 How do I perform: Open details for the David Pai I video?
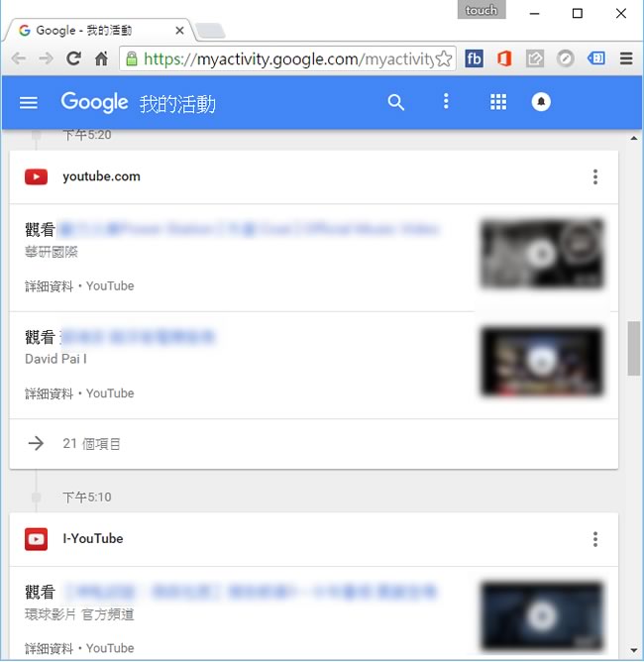[49, 393]
